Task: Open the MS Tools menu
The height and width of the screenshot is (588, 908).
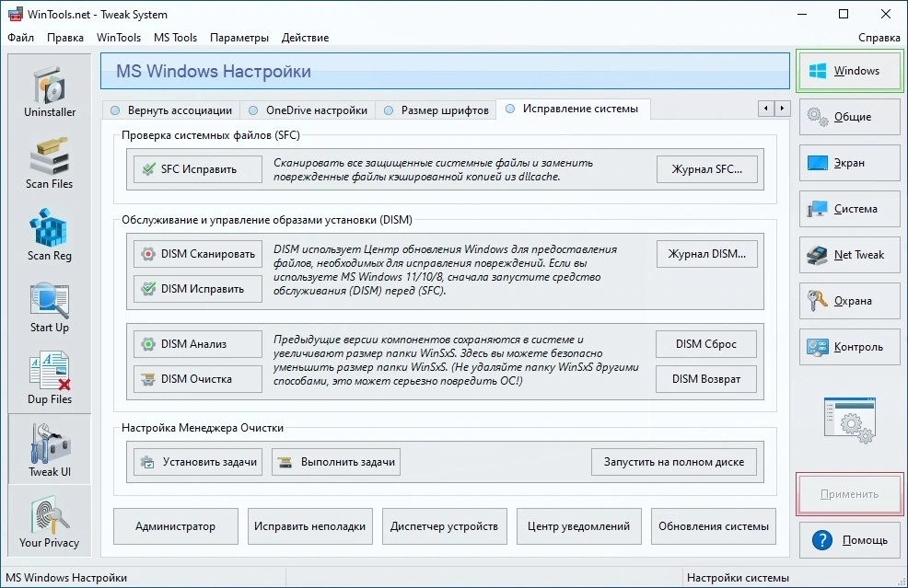Action: pos(176,38)
